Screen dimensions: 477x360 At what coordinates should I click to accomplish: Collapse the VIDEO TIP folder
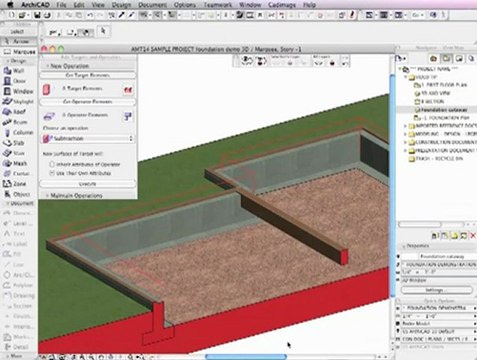click(406, 77)
